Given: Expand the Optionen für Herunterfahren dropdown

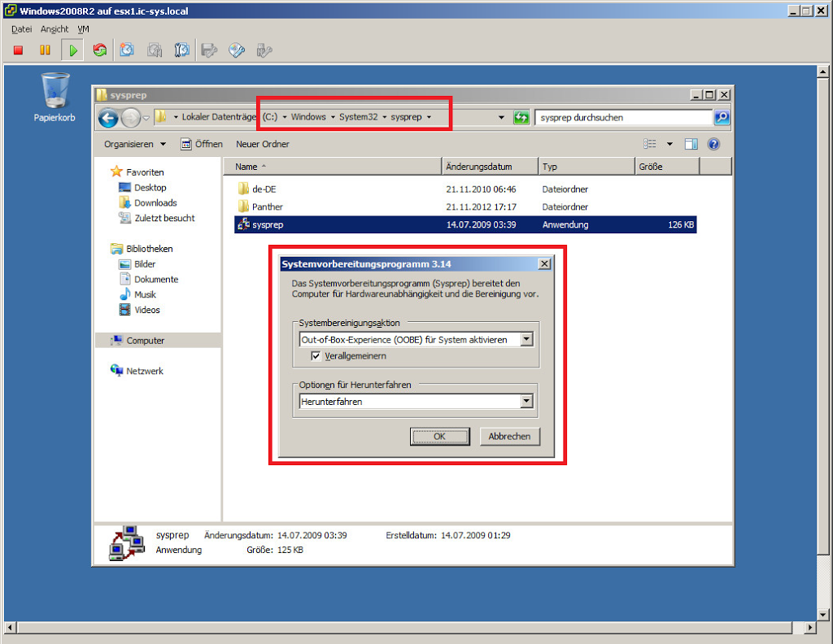Looking at the screenshot, I should click(x=526, y=402).
